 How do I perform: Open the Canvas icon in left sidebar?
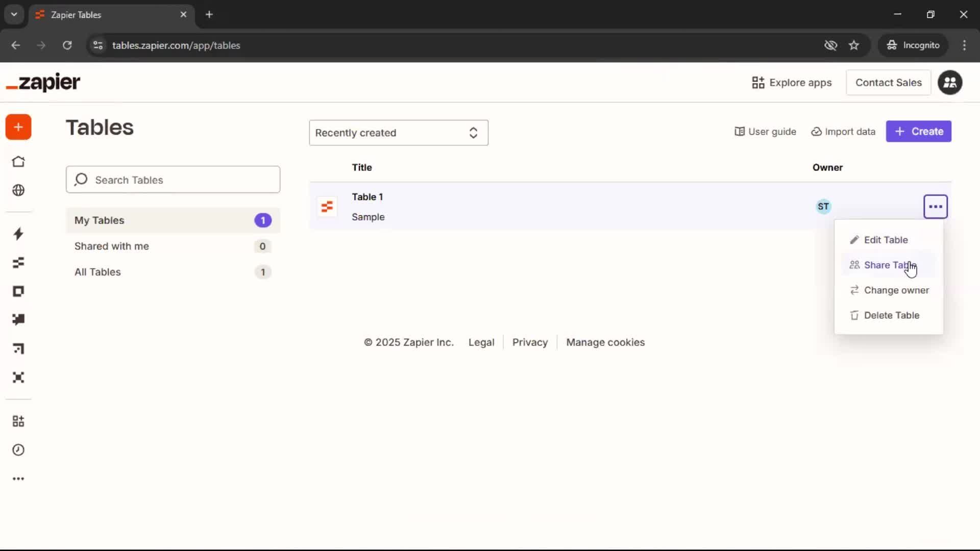18,349
